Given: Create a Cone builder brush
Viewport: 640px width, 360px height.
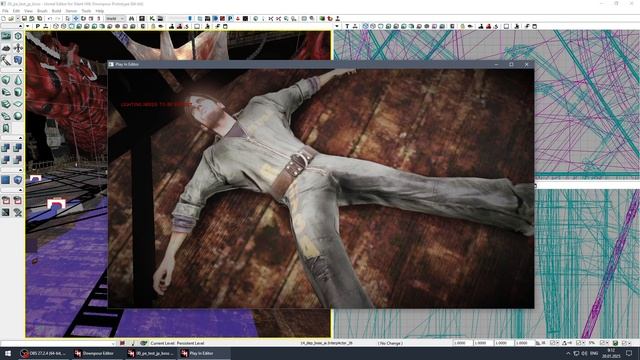Looking at the screenshot, I should pyautogui.click(x=18, y=80).
